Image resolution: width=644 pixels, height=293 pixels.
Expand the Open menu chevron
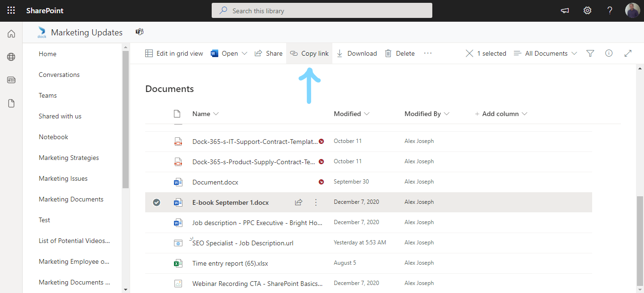point(245,53)
